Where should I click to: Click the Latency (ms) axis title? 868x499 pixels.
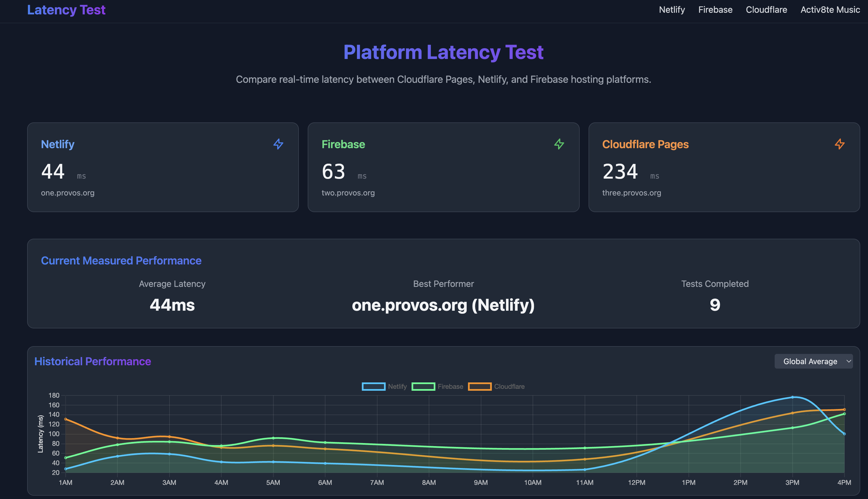(x=40, y=434)
